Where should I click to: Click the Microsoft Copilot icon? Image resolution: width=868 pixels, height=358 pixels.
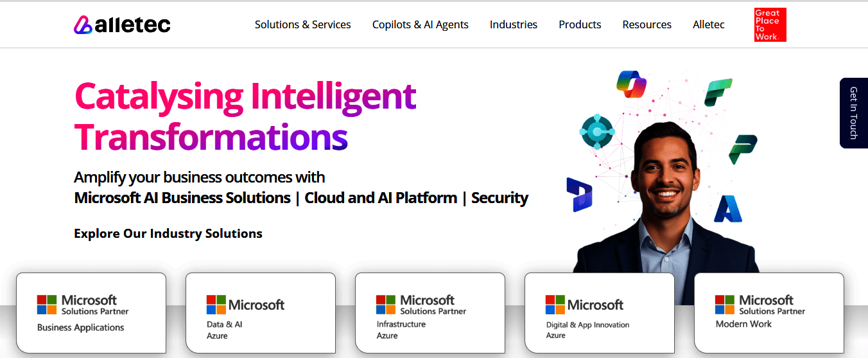tap(630, 84)
